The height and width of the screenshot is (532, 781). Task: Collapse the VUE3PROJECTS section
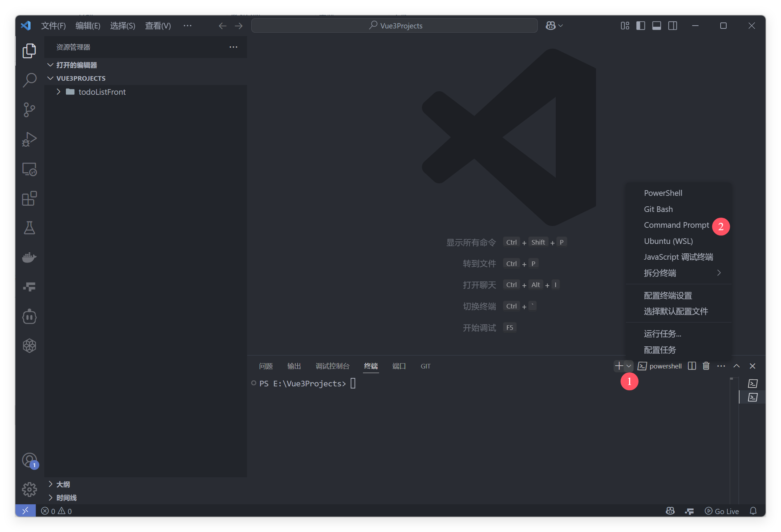tap(146, 78)
